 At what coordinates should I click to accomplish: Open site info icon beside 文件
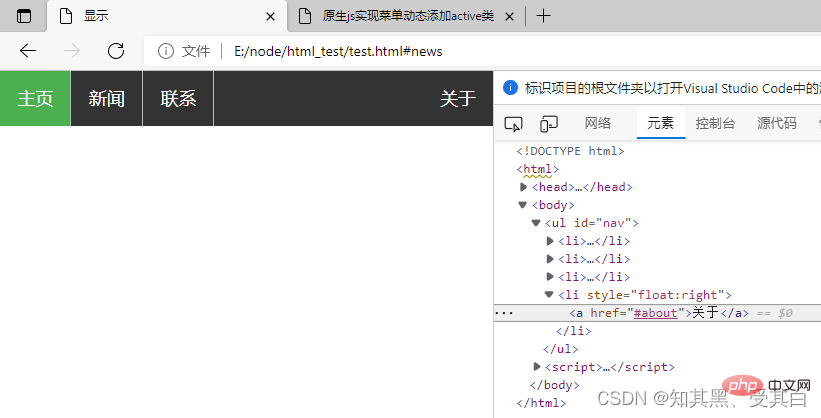click(x=165, y=51)
